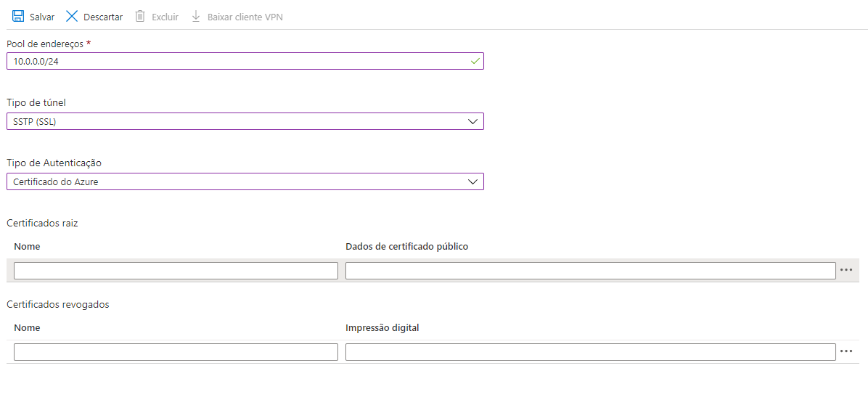Screen dimensions: 868x413
Task: Click the green validation checkmark icon
Action: [475, 62]
